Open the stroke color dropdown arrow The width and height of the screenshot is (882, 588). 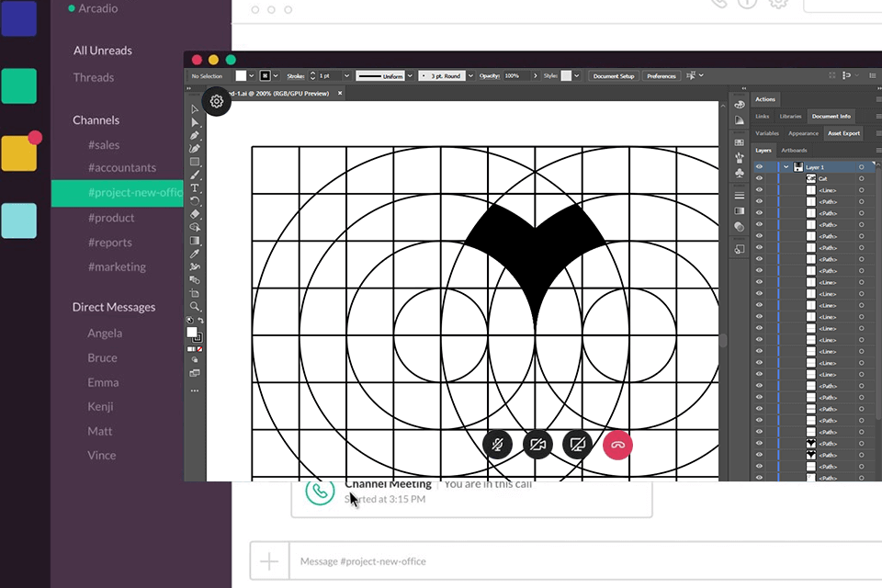(x=276, y=76)
